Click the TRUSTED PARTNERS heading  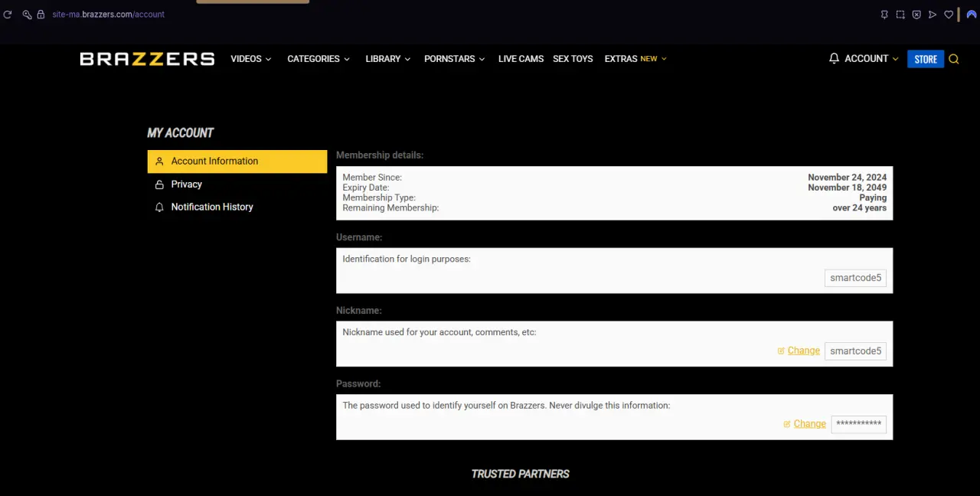click(521, 475)
